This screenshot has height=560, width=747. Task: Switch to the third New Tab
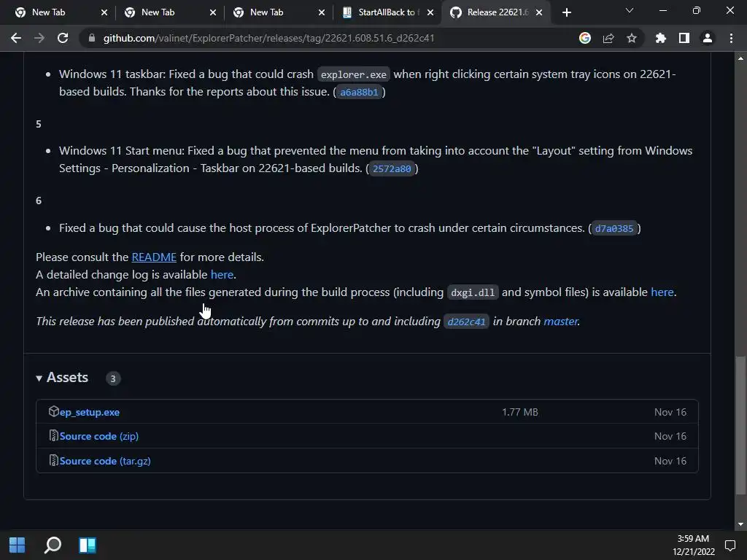274,12
